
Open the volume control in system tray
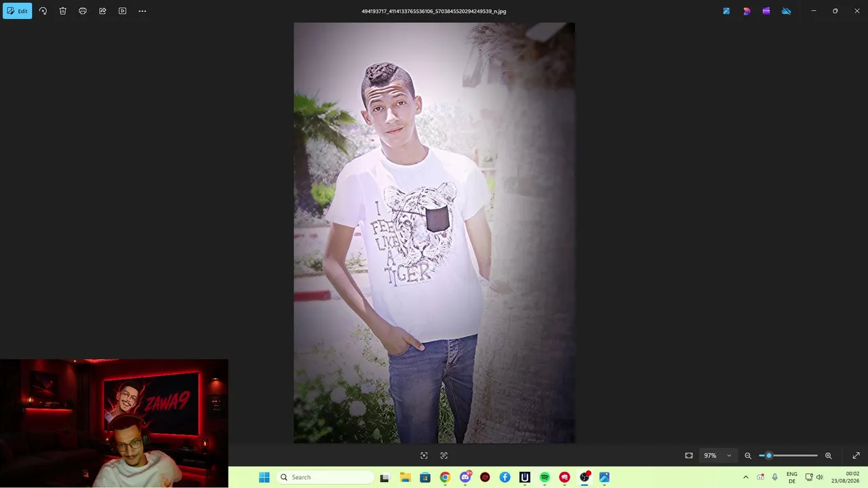tap(819, 477)
